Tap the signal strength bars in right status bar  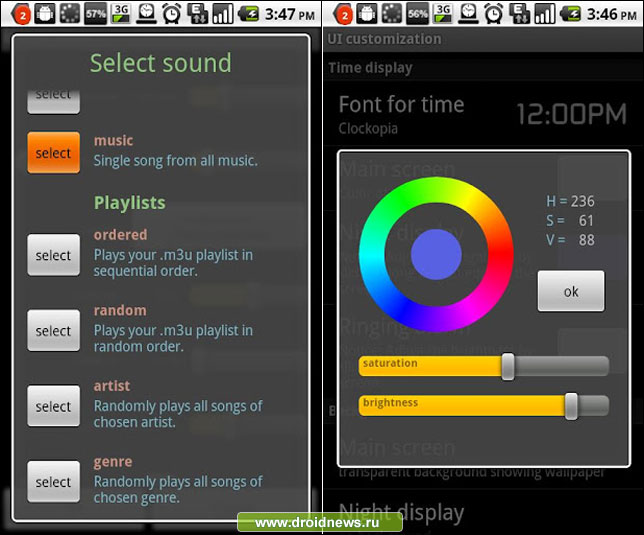[x=545, y=14]
